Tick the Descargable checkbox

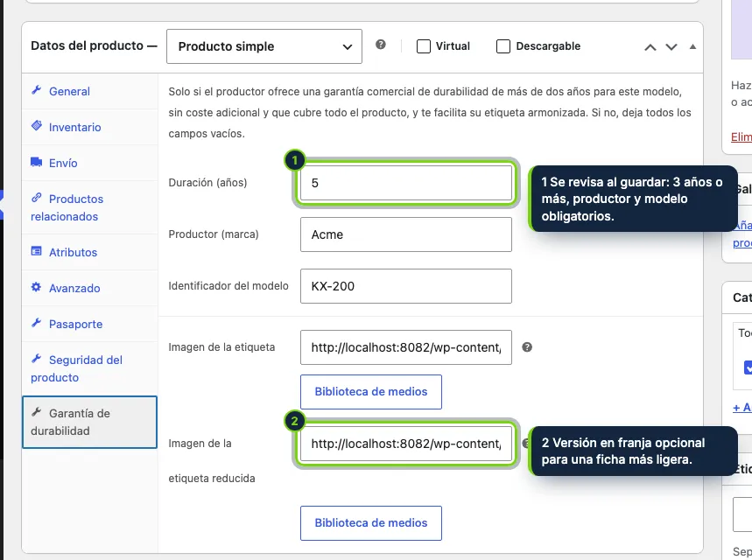[503, 46]
